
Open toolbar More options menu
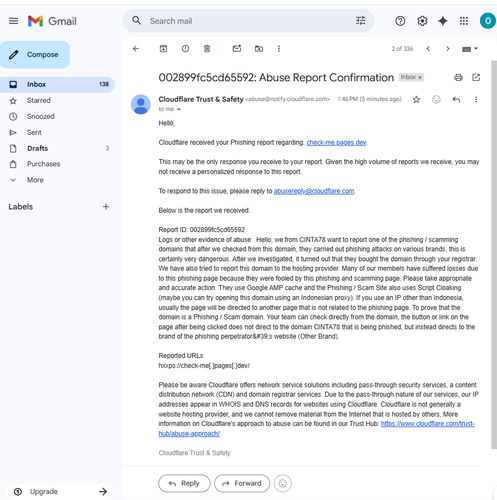pos(279,49)
